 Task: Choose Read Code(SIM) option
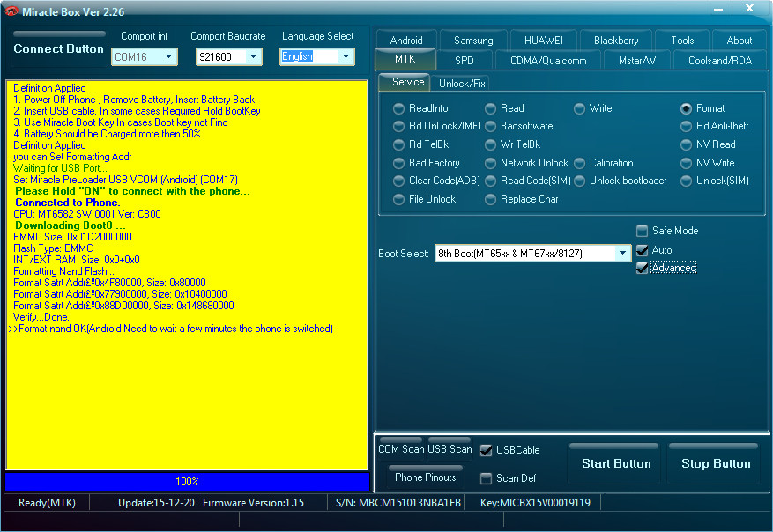[490, 181]
